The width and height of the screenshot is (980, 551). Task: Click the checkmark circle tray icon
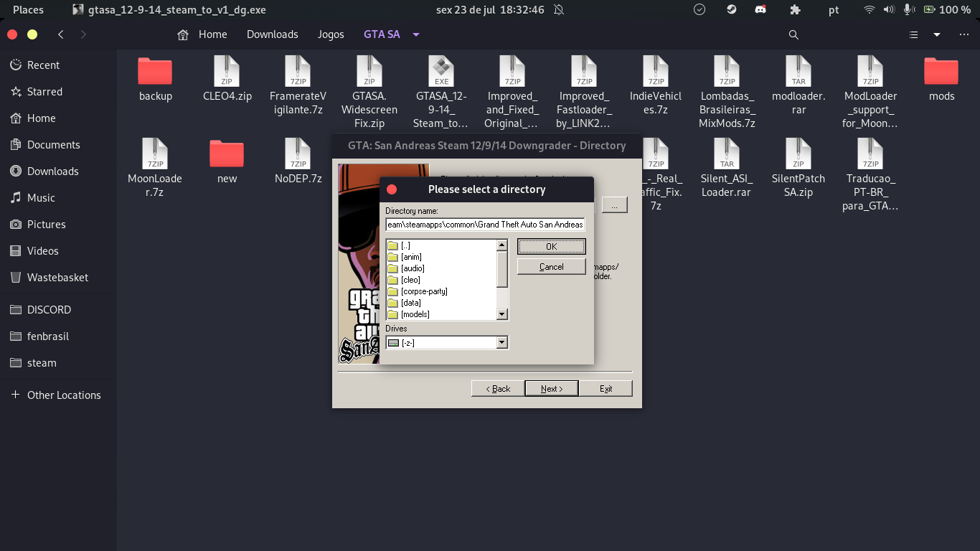(699, 10)
